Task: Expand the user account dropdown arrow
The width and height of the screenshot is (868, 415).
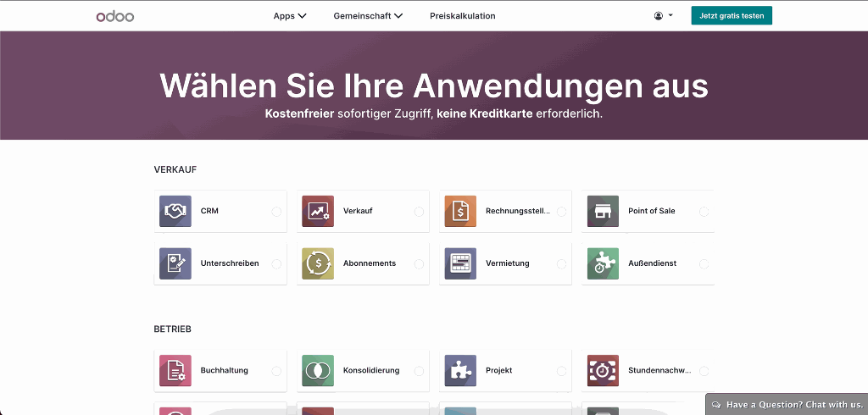Action: tap(670, 15)
